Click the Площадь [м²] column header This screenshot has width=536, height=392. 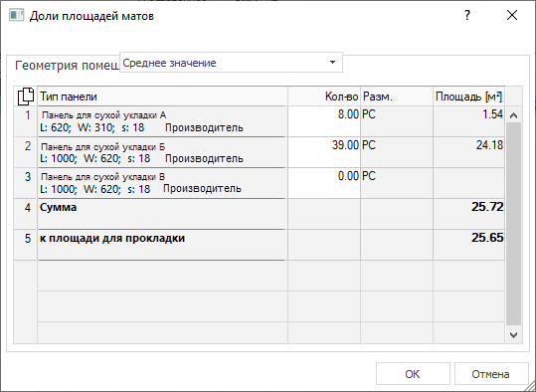468,97
